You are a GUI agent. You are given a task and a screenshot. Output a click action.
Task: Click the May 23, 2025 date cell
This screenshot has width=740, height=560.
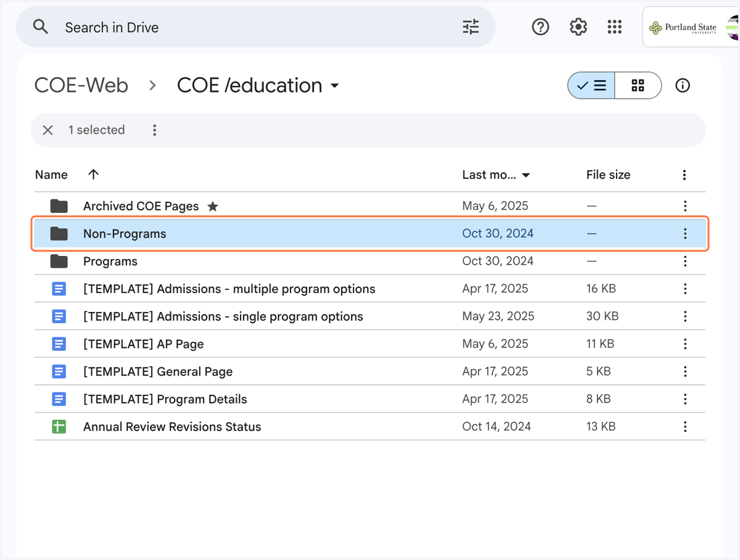pyautogui.click(x=498, y=316)
